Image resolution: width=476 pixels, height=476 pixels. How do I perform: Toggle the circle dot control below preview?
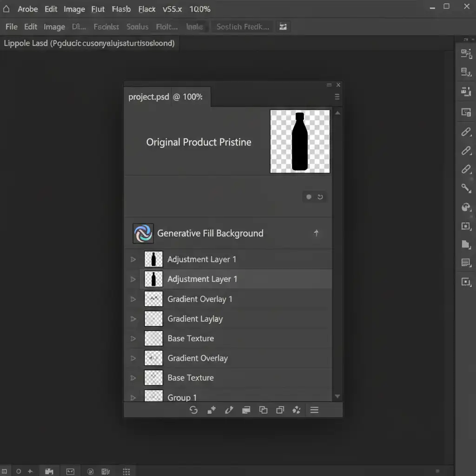pyautogui.click(x=309, y=197)
